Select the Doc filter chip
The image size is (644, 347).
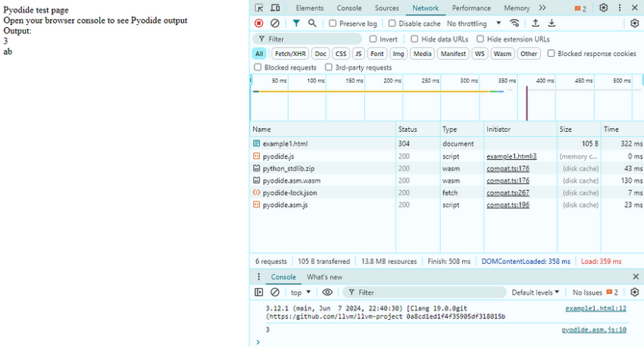pos(320,53)
